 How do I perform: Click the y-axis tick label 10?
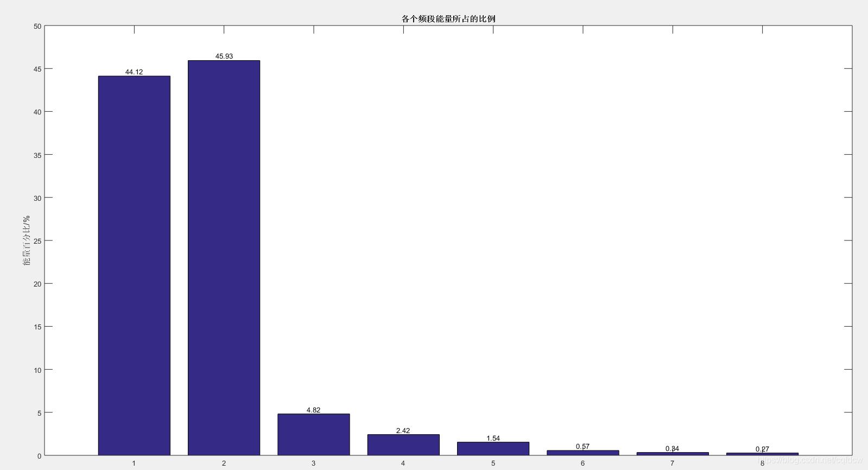pos(37,370)
